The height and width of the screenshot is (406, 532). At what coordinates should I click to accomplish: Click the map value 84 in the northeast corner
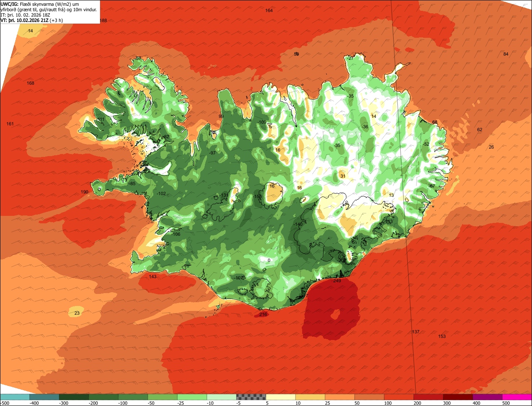(506, 54)
